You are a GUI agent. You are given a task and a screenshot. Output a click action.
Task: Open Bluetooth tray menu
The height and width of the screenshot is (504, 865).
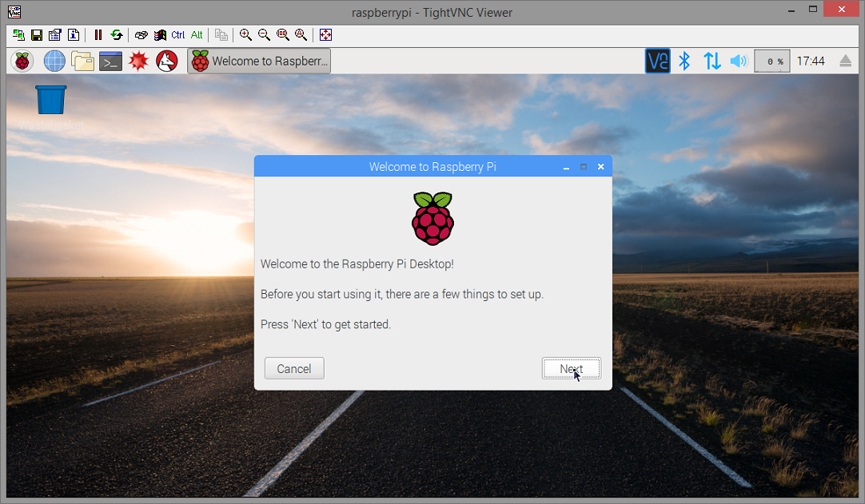click(x=684, y=62)
